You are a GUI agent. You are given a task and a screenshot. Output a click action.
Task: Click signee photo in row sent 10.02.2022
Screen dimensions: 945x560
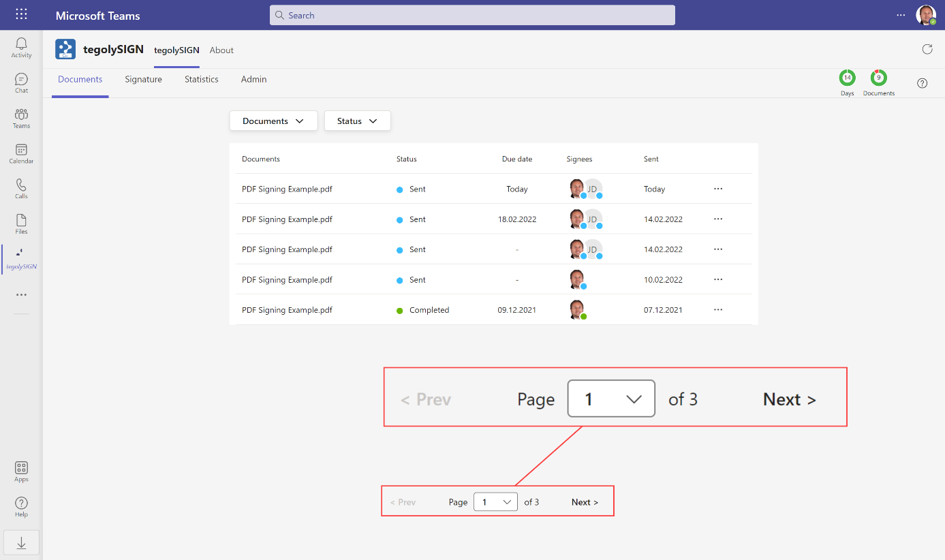(x=577, y=279)
